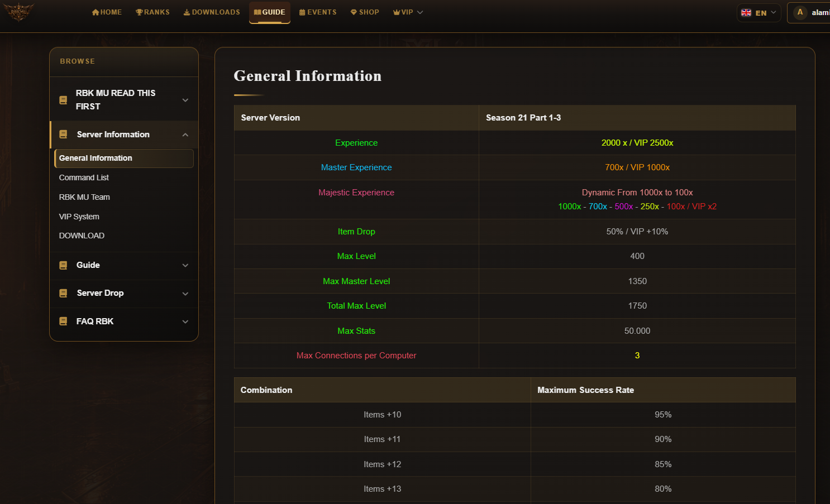The height and width of the screenshot is (504, 830).
Task: Click the Items +10 row label
Action: tap(383, 415)
